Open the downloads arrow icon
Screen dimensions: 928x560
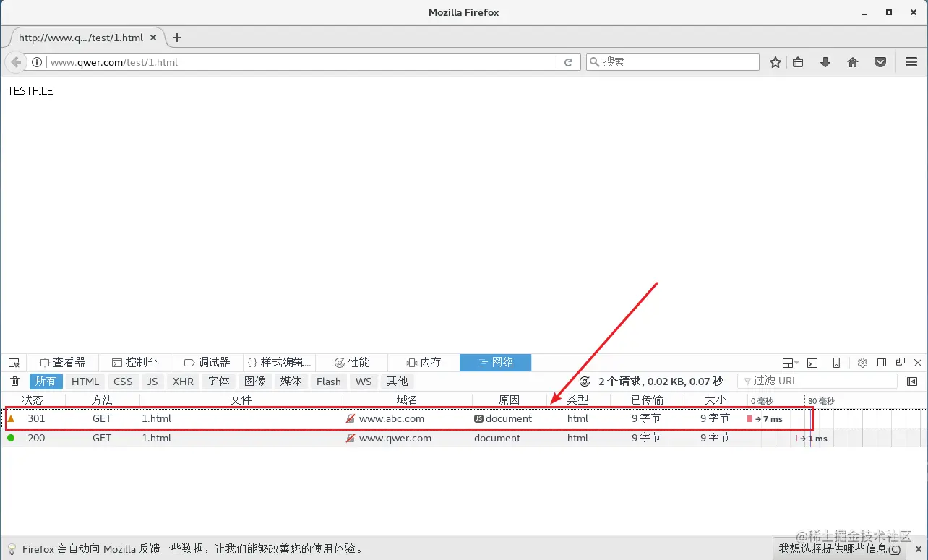point(825,63)
